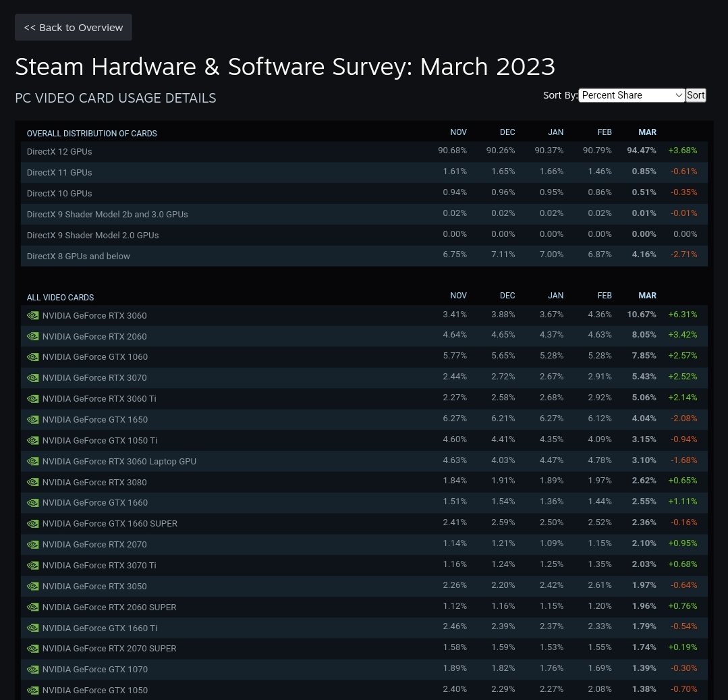This screenshot has height=700, width=728.
Task: Click NVIDIA GeForce RTX 2060 card name
Action: [x=94, y=336]
